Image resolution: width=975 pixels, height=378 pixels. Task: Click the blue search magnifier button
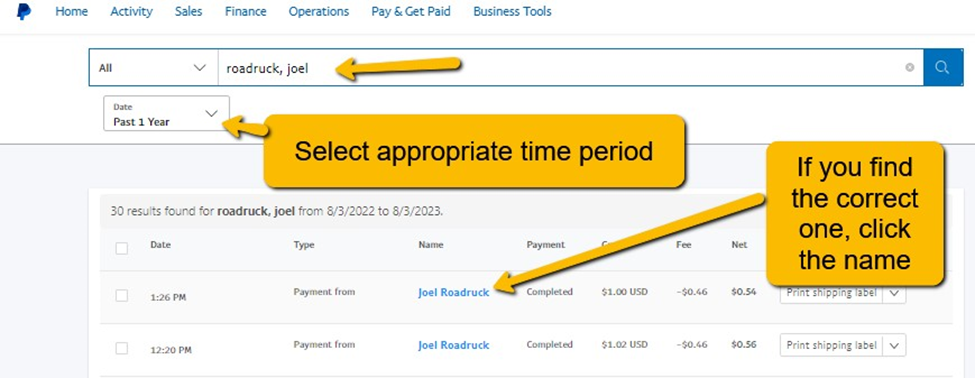pyautogui.click(x=942, y=67)
